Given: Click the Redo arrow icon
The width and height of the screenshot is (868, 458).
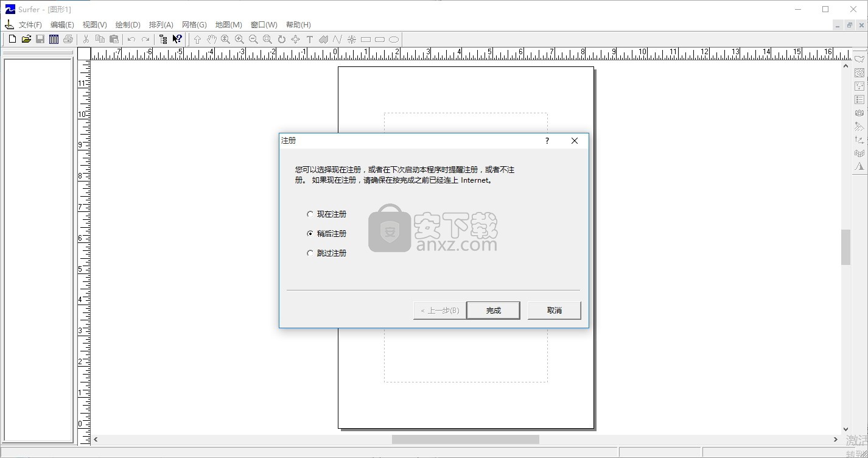Looking at the screenshot, I should tap(145, 39).
